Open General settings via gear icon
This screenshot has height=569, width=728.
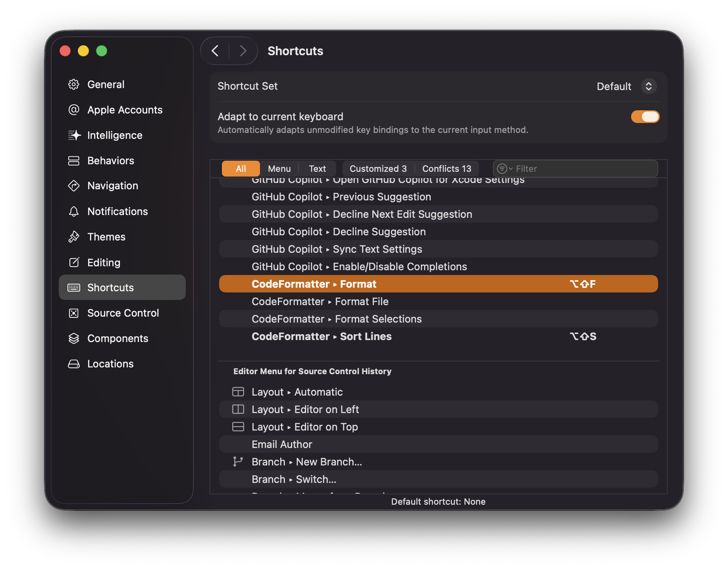point(74,84)
